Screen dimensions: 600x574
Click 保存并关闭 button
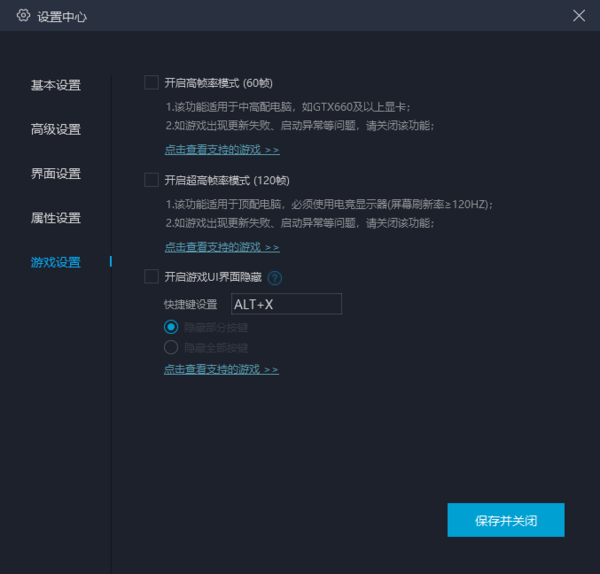[506, 520]
